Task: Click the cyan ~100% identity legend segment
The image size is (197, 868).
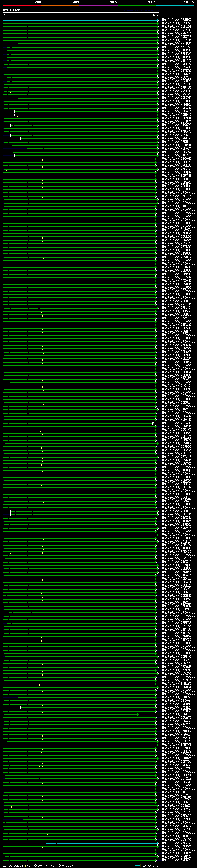Action: [x=175, y=6]
